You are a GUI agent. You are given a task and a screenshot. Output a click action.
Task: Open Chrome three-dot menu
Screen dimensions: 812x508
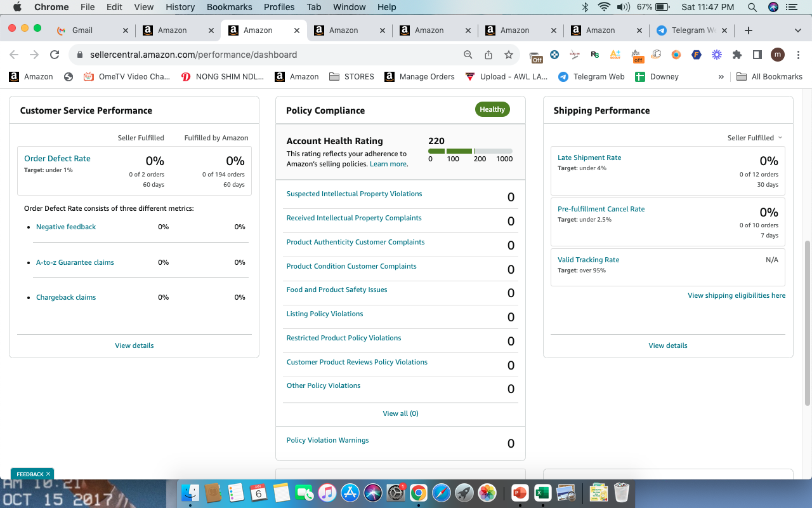(797, 55)
